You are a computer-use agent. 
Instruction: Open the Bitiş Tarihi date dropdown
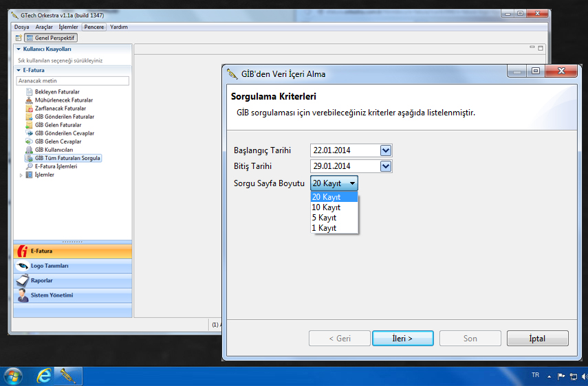pyautogui.click(x=386, y=166)
